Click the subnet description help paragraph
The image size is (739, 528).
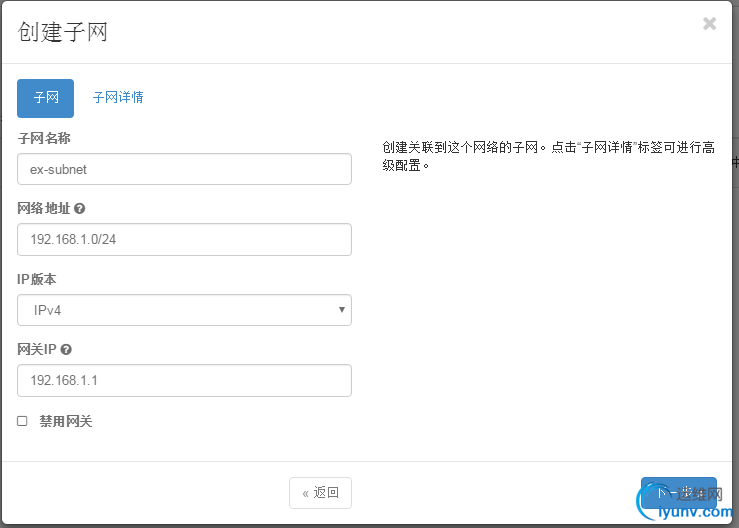click(547, 156)
